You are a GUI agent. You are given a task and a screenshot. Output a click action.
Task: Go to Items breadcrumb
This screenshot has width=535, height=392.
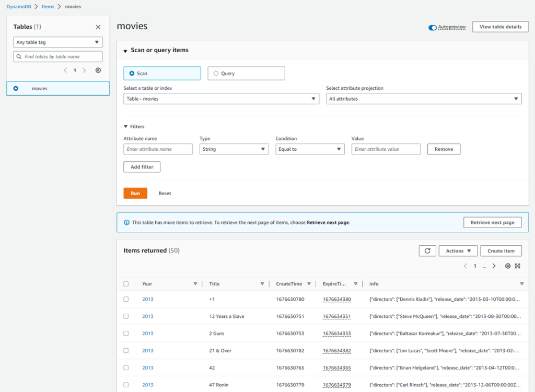click(48, 6)
